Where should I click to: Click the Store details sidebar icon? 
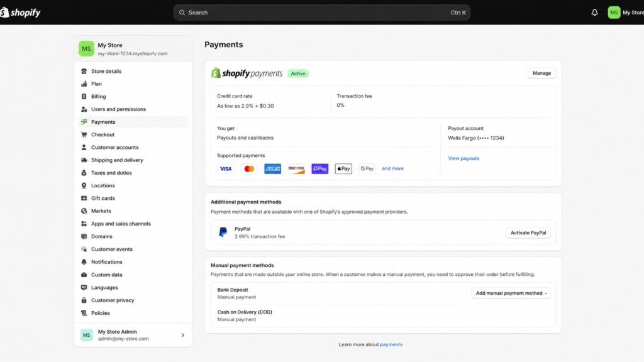pos(84,71)
